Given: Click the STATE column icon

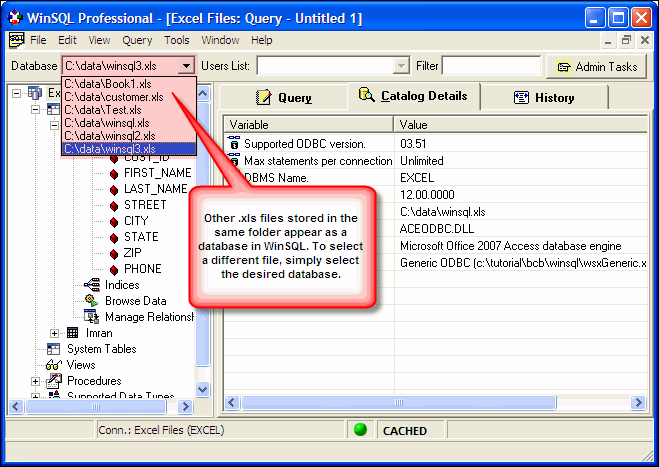Looking at the screenshot, I should [113, 237].
